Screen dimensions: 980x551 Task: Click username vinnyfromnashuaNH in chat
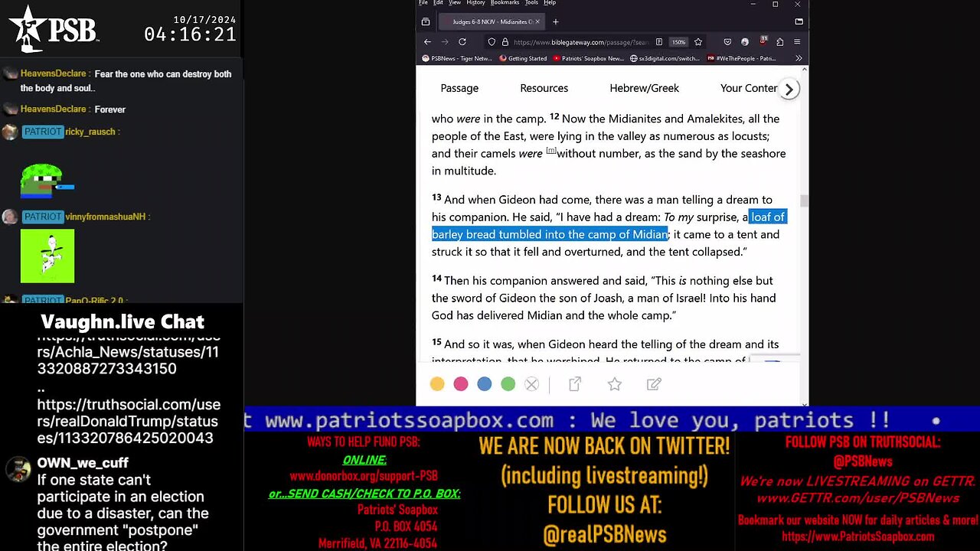[105, 217]
